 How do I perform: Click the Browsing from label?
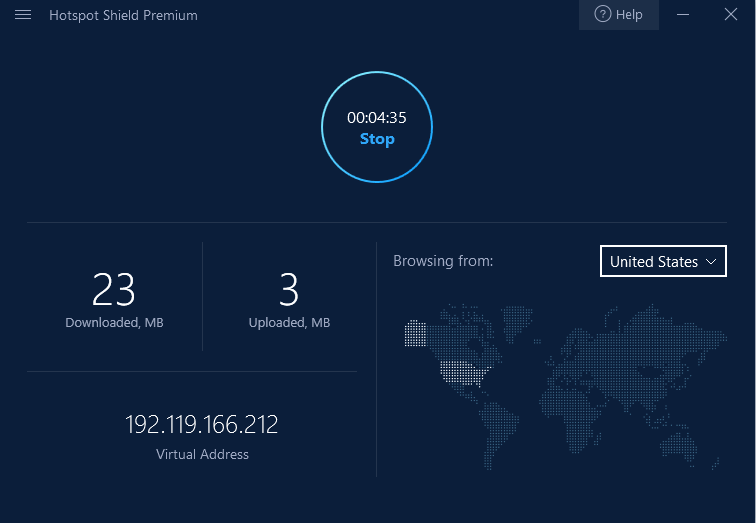(443, 261)
